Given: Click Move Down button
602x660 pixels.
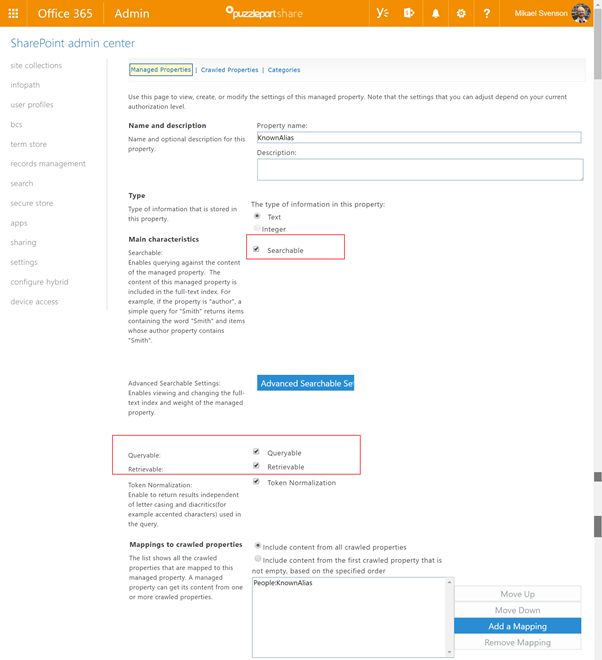Looking at the screenshot, I should click(x=517, y=610).
